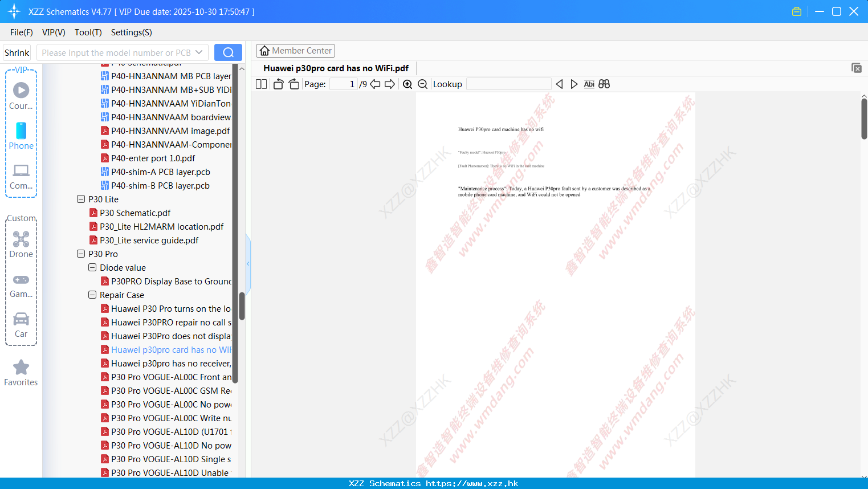Viewport: 868px width, 489px height.
Task: Go to the previous PDF page
Action: [375, 84]
